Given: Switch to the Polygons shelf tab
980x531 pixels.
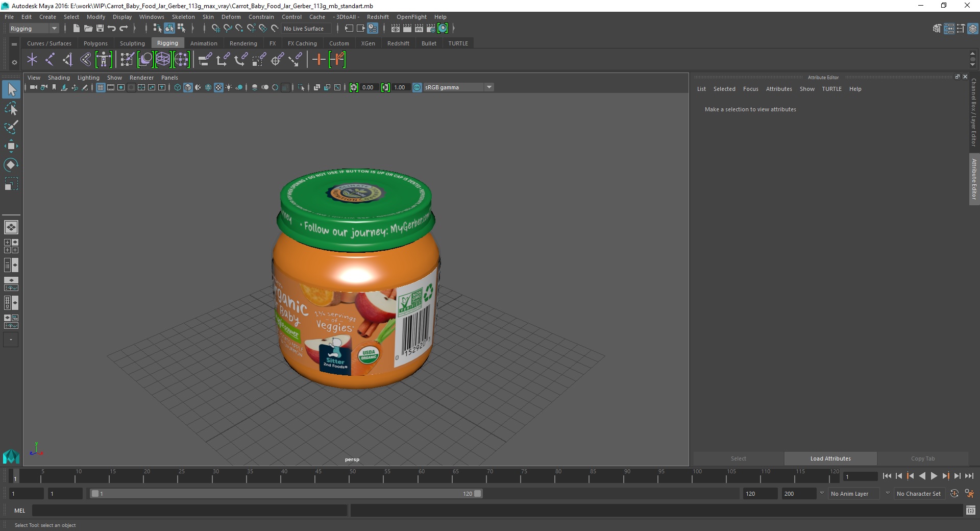Looking at the screenshot, I should (x=95, y=43).
